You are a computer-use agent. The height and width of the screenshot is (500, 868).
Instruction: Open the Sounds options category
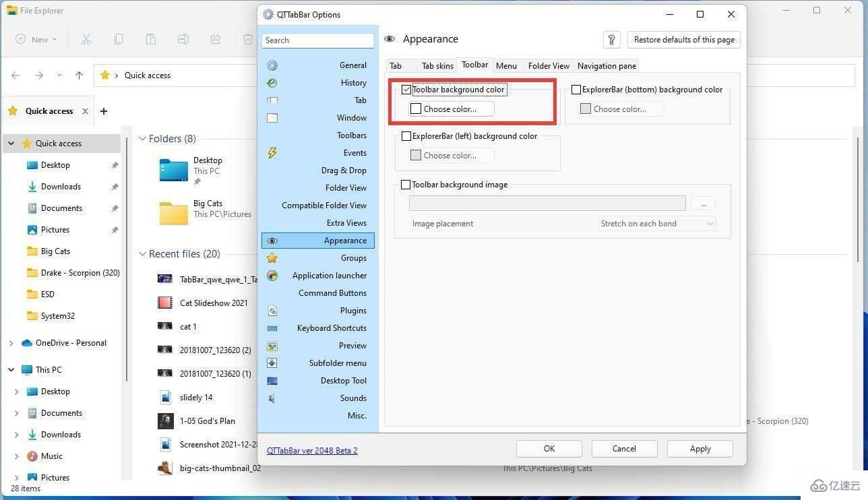(x=318, y=398)
